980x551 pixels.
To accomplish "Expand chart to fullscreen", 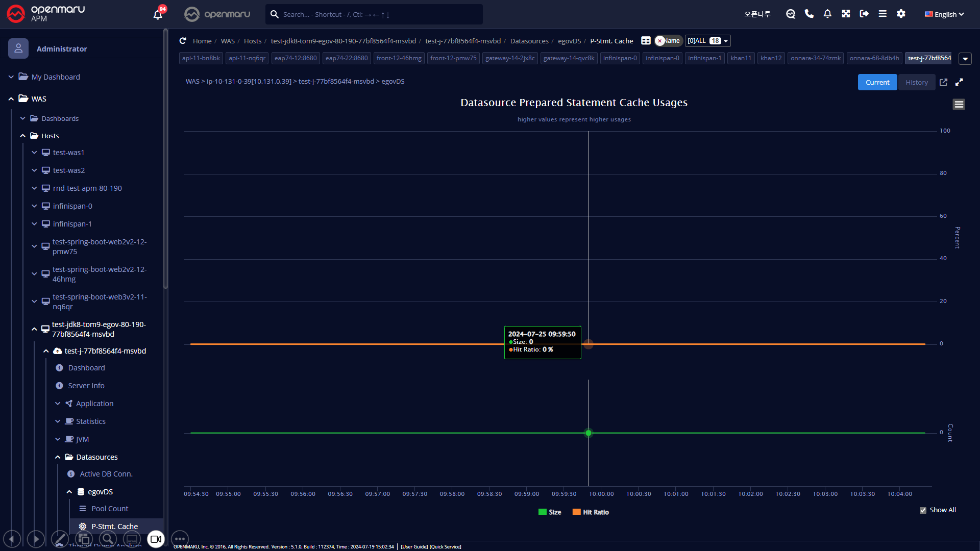I will click(959, 82).
